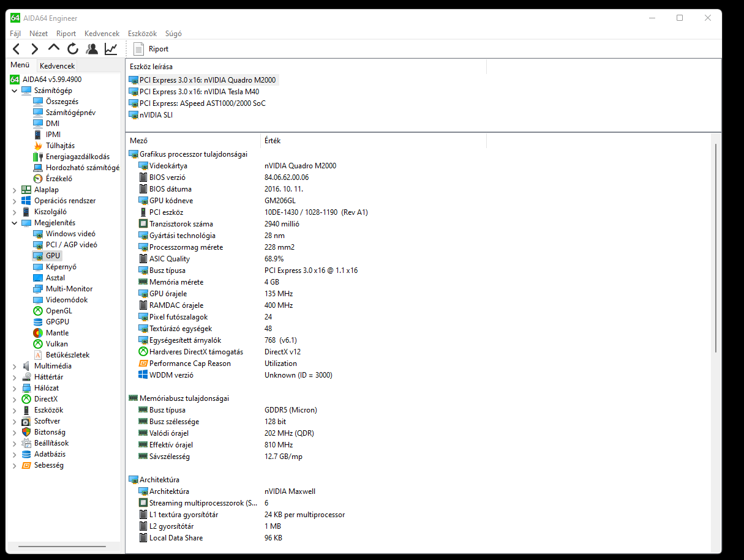Open the OpenGL item with Xbox icon

pyautogui.click(x=53, y=311)
